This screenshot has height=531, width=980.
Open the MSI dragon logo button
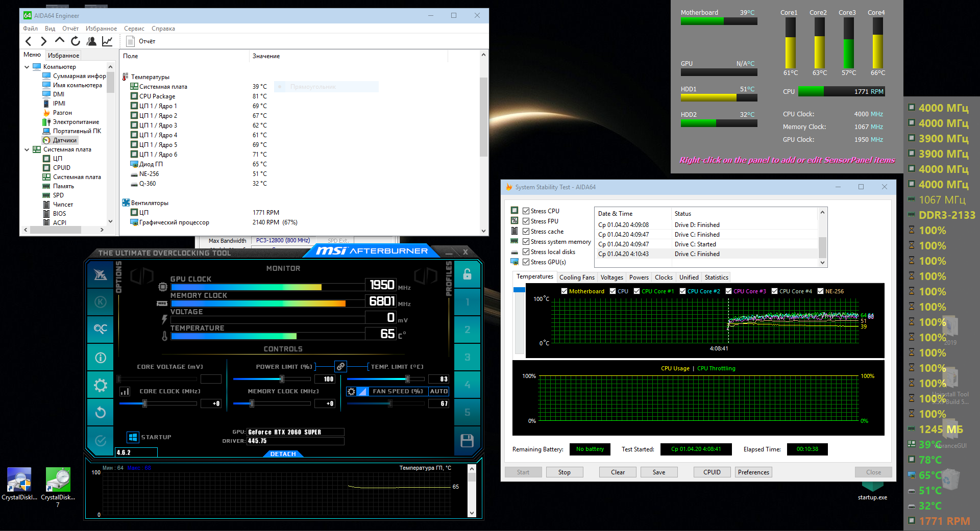point(101,274)
